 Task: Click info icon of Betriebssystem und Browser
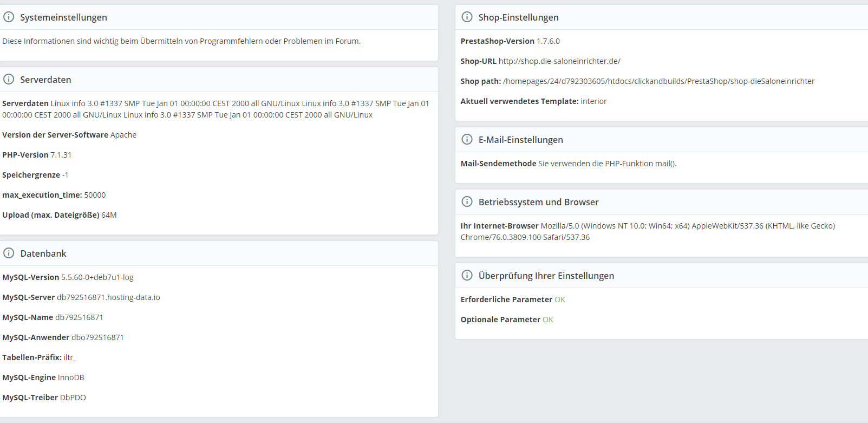click(x=467, y=202)
